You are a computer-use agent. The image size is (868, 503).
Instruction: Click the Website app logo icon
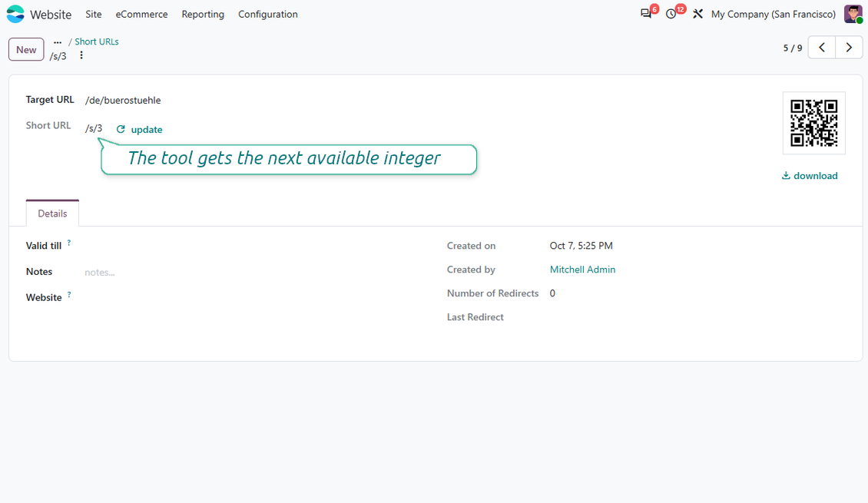15,14
